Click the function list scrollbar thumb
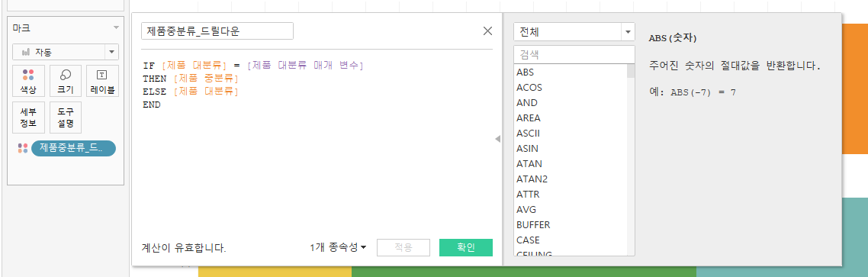This screenshot has width=868, height=277. point(631,71)
